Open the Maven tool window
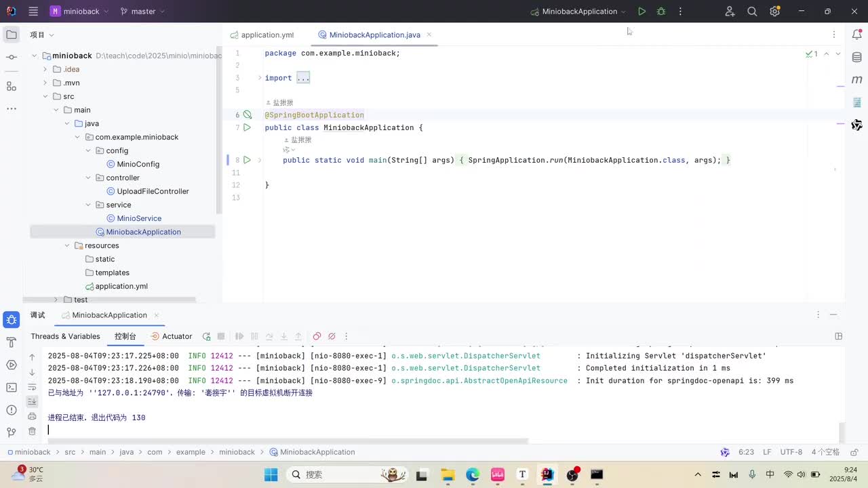The height and width of the screenshot is (488, 868). [x=857, y=80]
